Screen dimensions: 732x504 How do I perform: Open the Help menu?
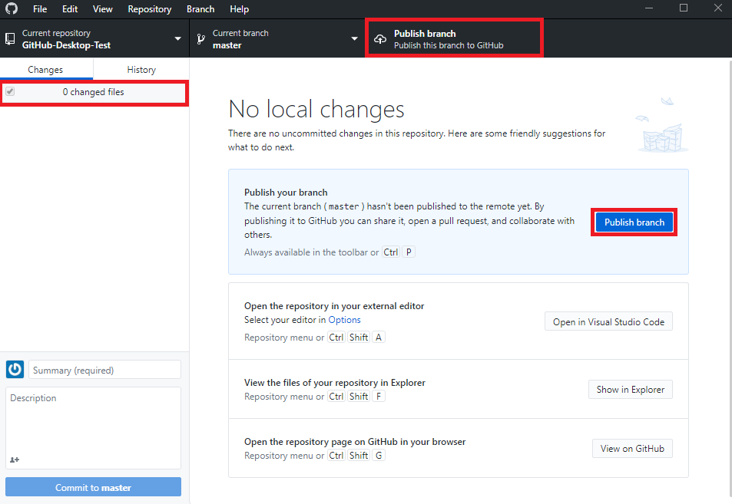(x=239, y=9)
